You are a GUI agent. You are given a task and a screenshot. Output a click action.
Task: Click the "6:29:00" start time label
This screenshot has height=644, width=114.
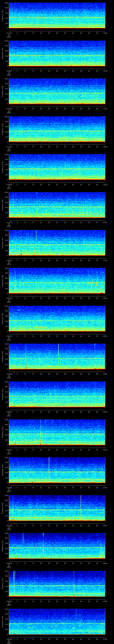click(x=9, y=601)
